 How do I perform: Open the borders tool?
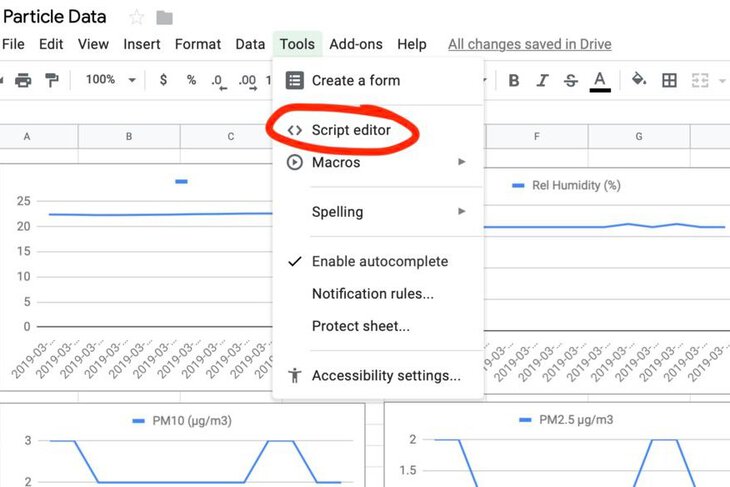tap(670, 80)
